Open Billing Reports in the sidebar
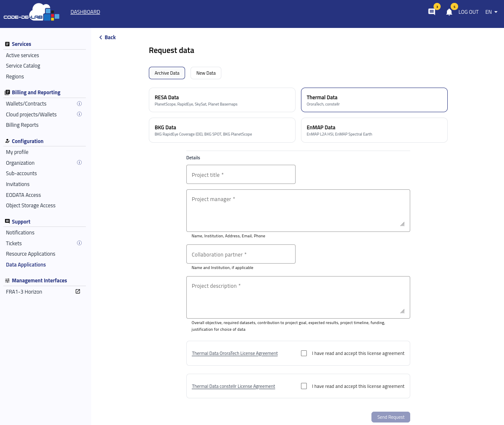Viewport: 504px width, 425px height. 22,125
